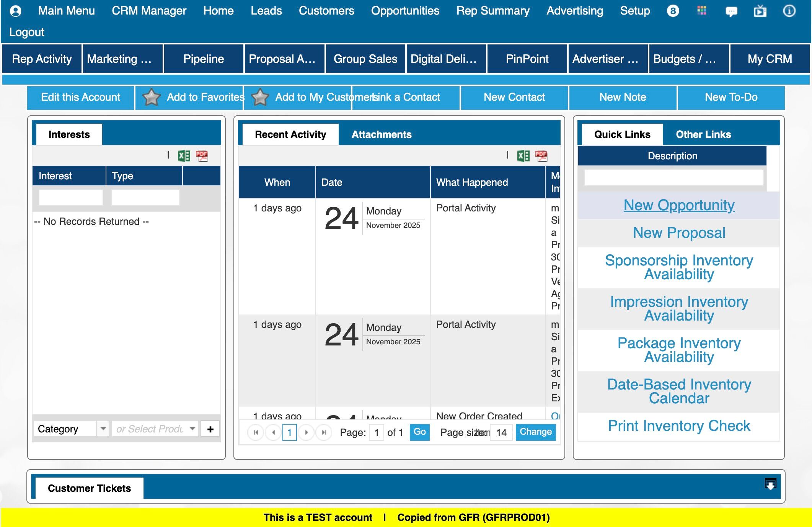
Task: Click the Edit this Account button
Action: (80, 97)
